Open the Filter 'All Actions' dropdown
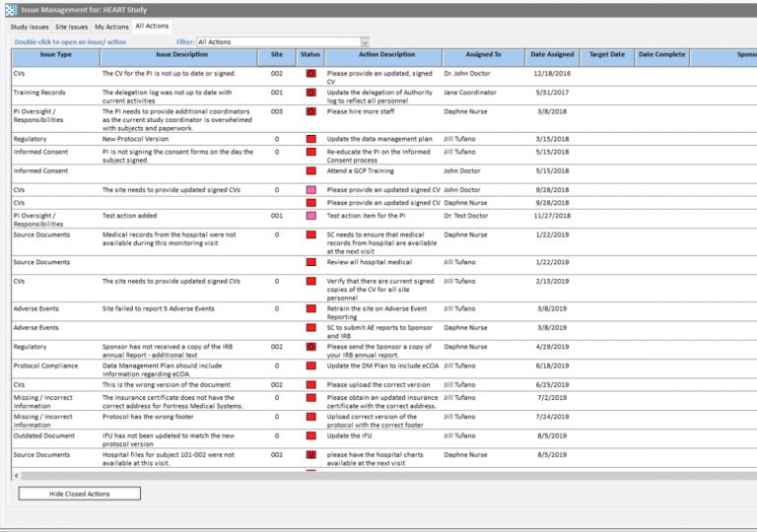This screenshot has width=757, height=532. click(365, 42)
